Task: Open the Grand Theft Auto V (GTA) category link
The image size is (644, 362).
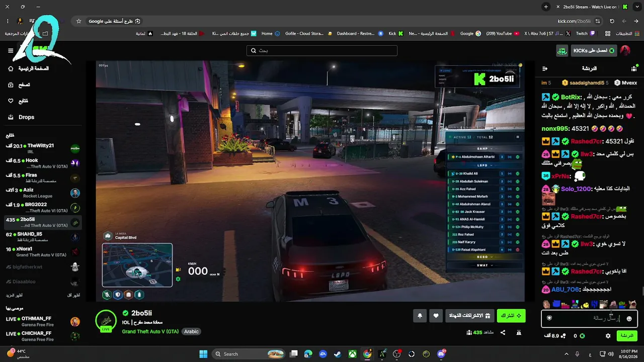Action: click(x=150, y=331)
